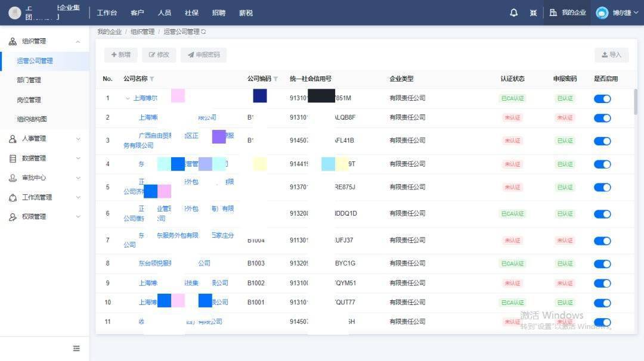
Task: Click the 修改 button
Action: click(159, 55)
